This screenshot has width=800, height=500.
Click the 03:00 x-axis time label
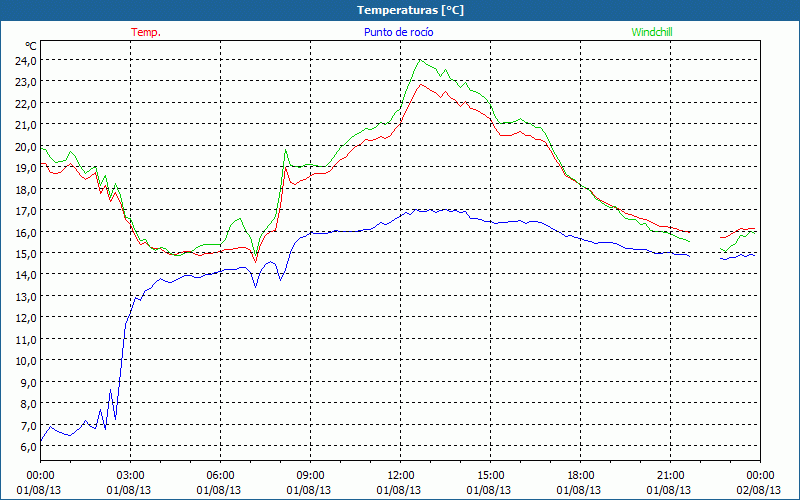coord(130,476)
